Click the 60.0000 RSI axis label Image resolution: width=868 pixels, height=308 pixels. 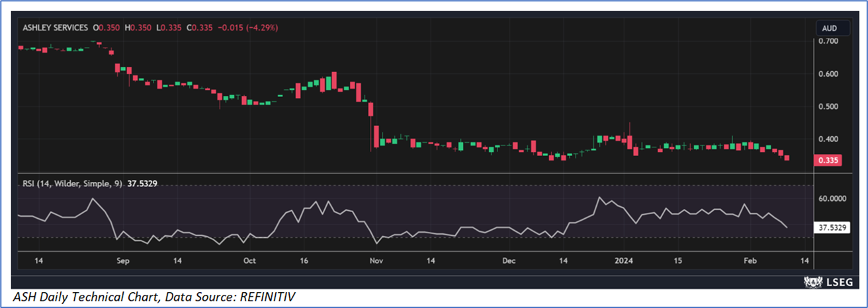(833, 198)
